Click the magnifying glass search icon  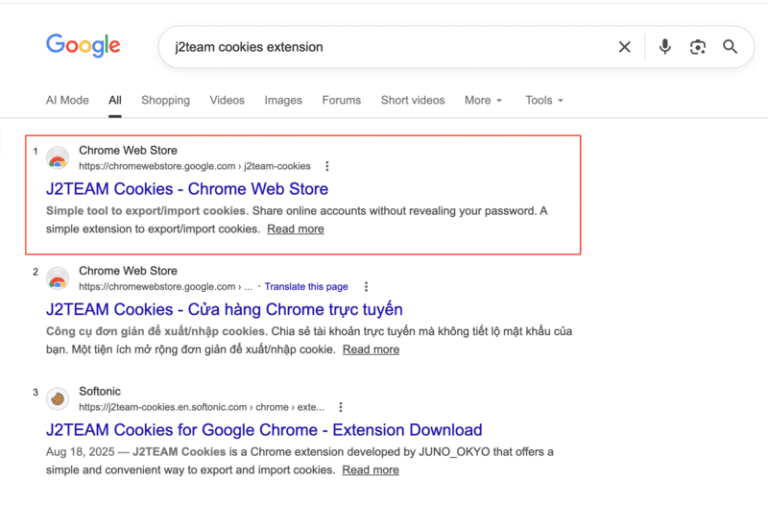click(x=730, y=47)
